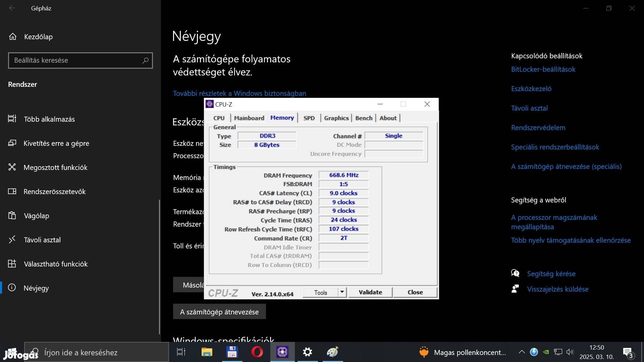
Task: Open A processzor magszámának megállapítása link
Action: 554,222
